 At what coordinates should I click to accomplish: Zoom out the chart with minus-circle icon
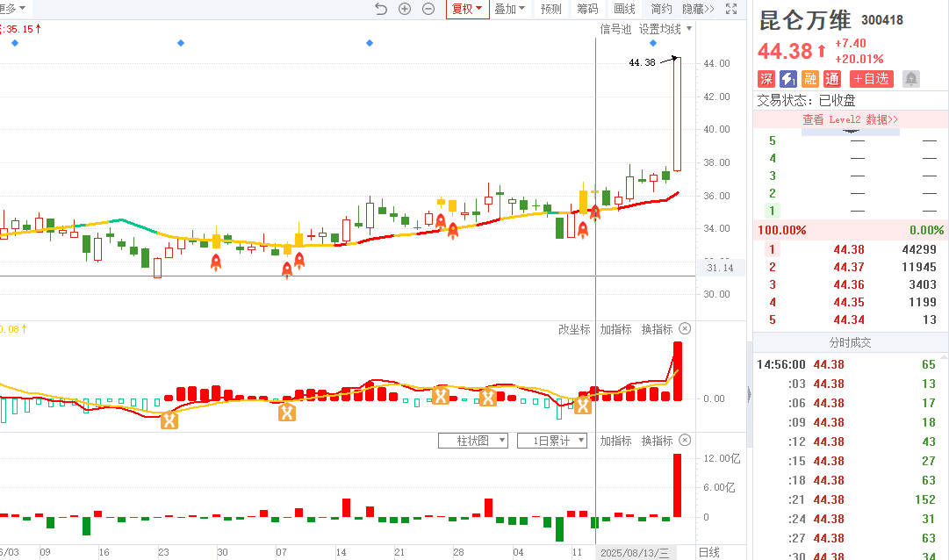click(x=428, y=9)
